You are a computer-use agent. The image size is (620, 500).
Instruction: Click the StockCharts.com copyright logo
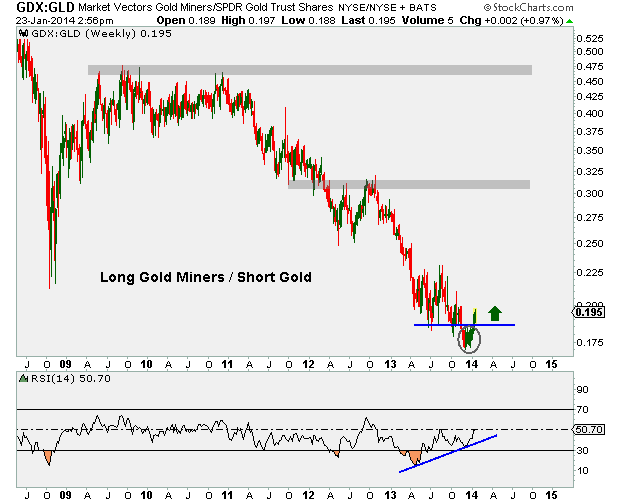528,7
